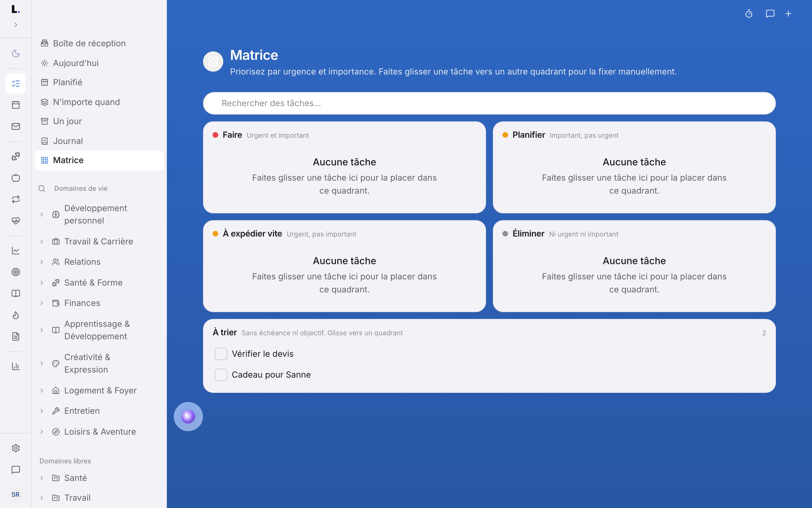Screen dimensions: 812x508
Task: Click the glowing purple assistant orb
Action: [x=188, y=417]
